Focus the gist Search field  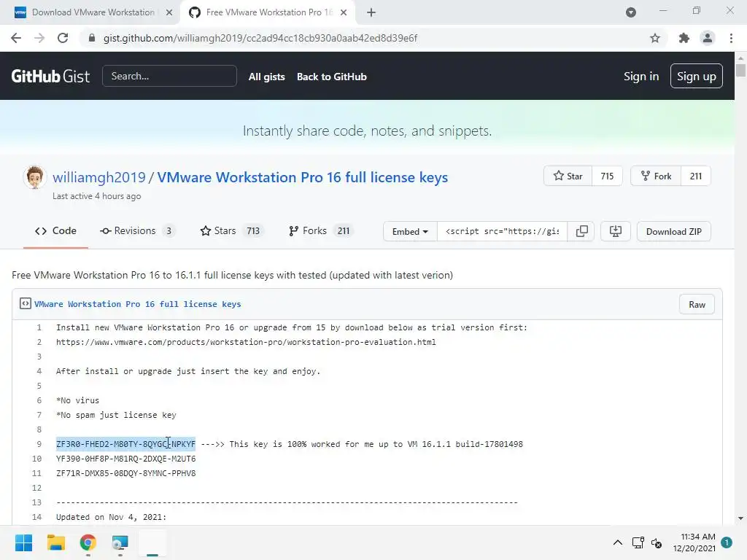[169, 76]
